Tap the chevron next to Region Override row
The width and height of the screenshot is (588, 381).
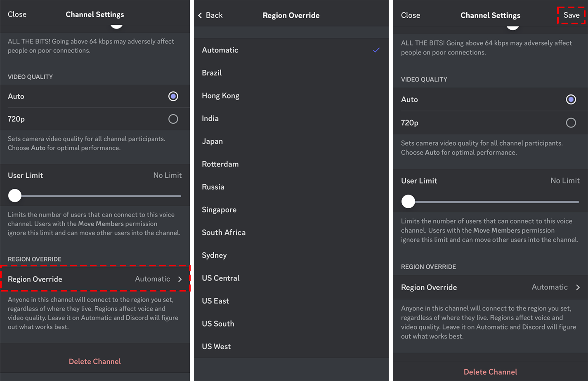pos(180,279)
